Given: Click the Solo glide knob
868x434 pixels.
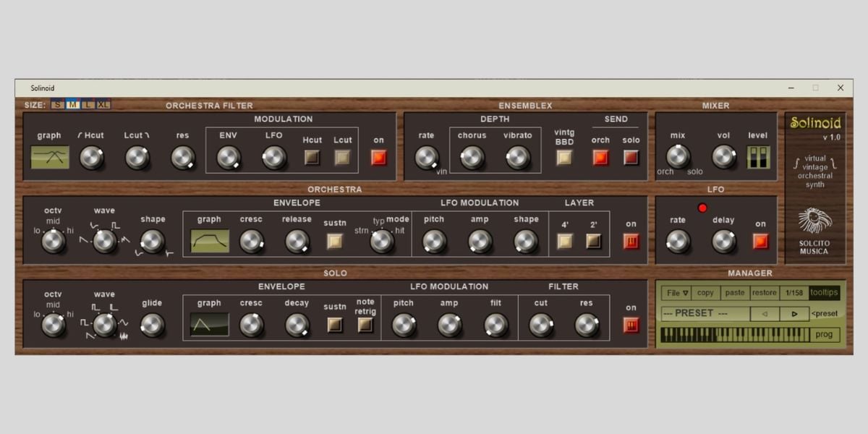Looking at the screenshot, I should point(152,325).
